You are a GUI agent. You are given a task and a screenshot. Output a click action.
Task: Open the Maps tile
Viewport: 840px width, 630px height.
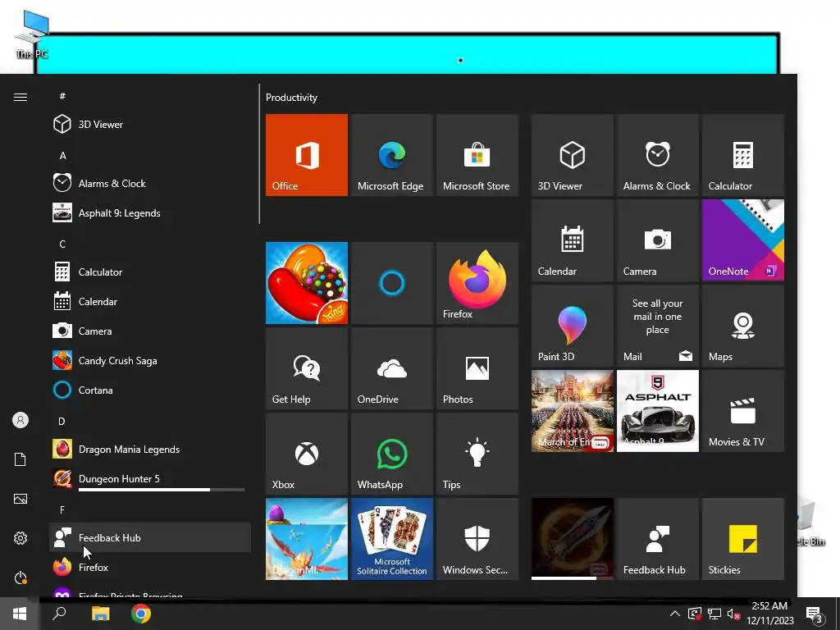(x=742, y=325)
